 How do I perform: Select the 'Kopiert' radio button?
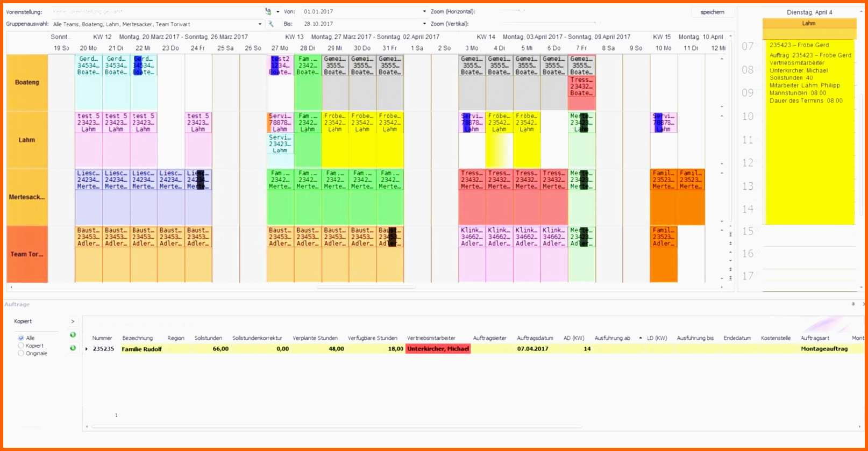(x=21, y=346)
